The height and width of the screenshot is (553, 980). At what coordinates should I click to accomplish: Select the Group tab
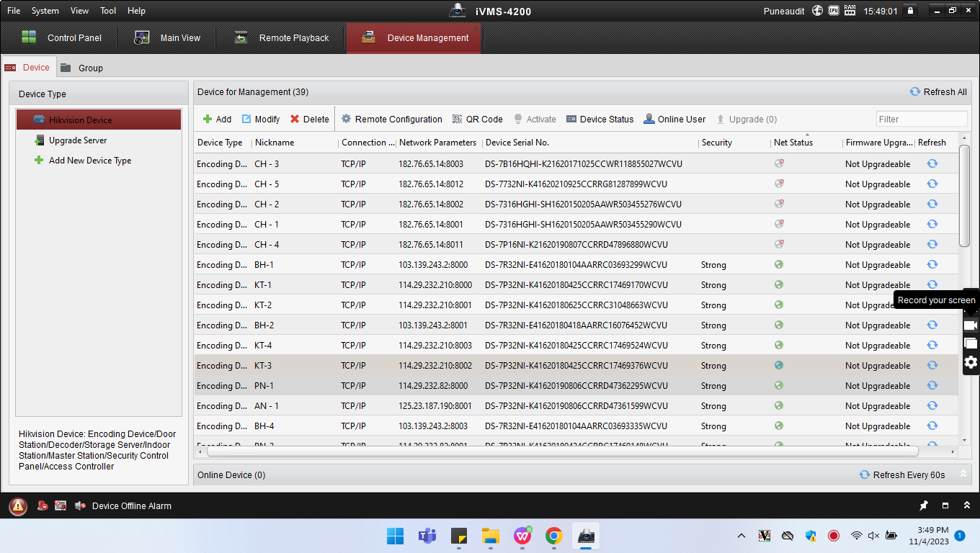click(81, 68)
